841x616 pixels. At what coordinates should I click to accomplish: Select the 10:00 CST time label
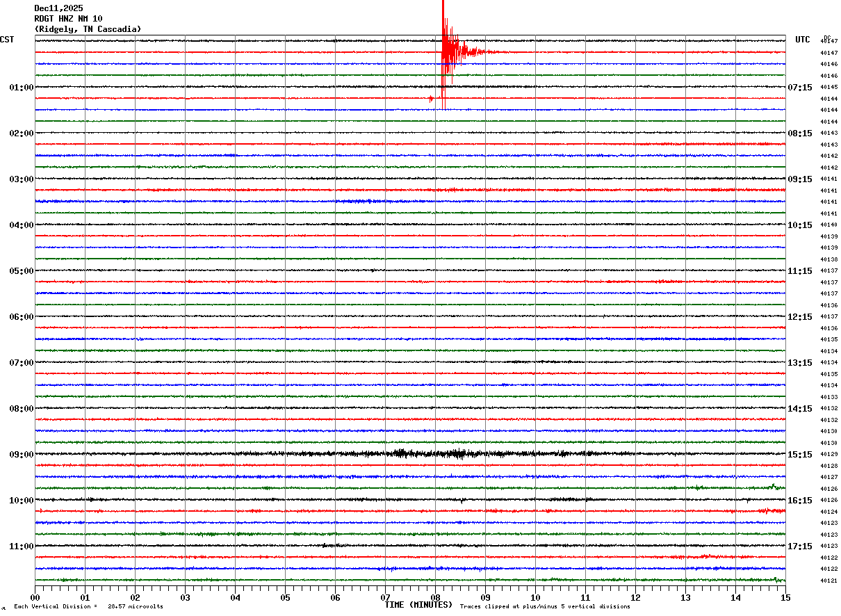(22, 501)
